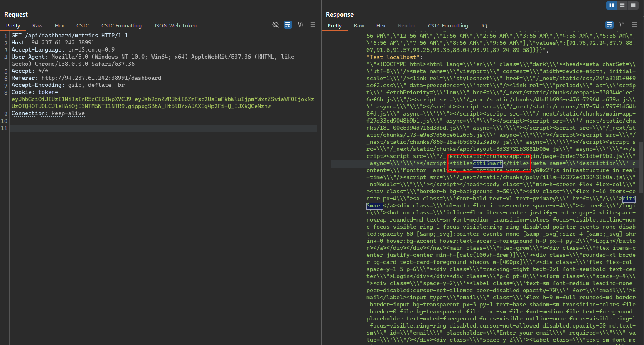Image resolution: width=644 pixels, height=345 pixels.
Task: Switch to Request Hex tab
Action: (59, 26)
